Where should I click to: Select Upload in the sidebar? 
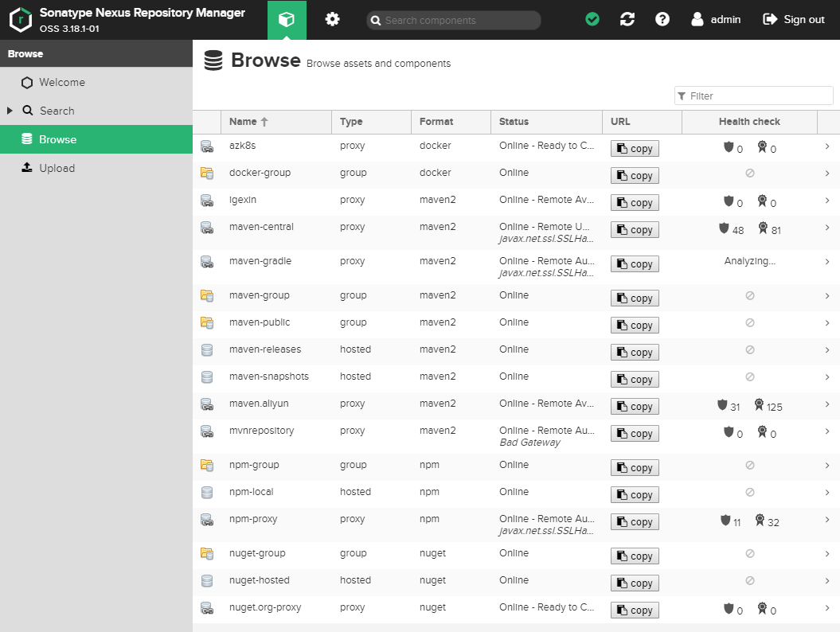[x=96, y=168]
